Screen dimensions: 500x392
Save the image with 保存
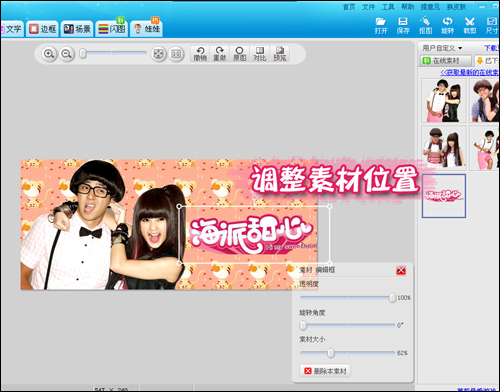[403, 25]
